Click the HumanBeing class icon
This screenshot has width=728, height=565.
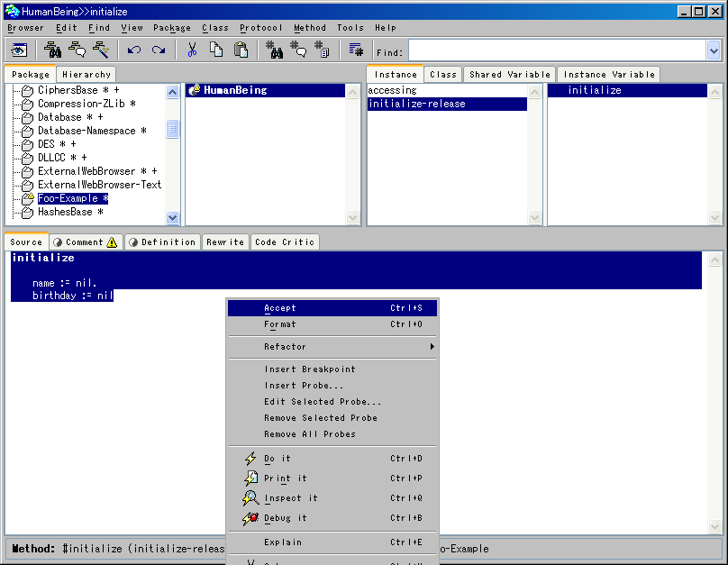(194, 90)
